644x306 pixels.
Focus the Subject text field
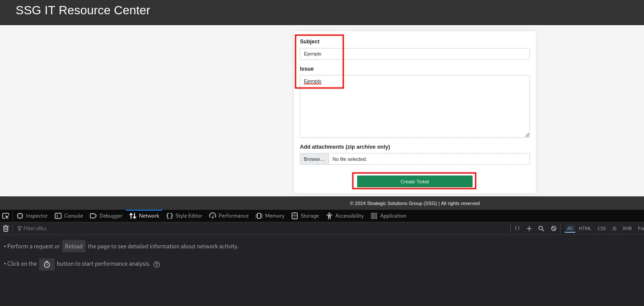pos(415,54)
